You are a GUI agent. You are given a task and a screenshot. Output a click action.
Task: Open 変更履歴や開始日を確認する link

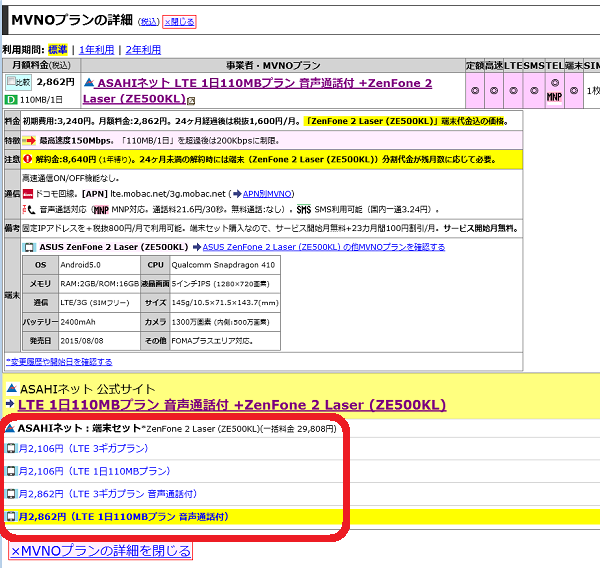(x=59, y=362)
